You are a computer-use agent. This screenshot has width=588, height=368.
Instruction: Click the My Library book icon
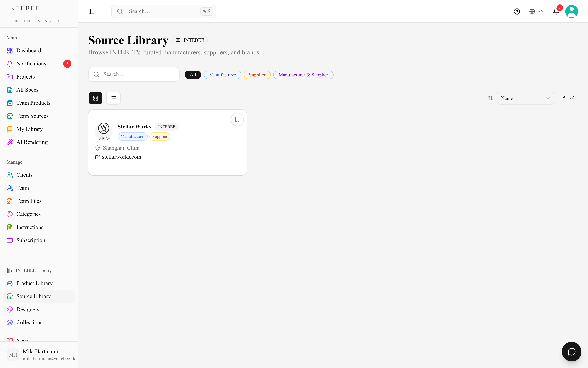tap(10, 129)
